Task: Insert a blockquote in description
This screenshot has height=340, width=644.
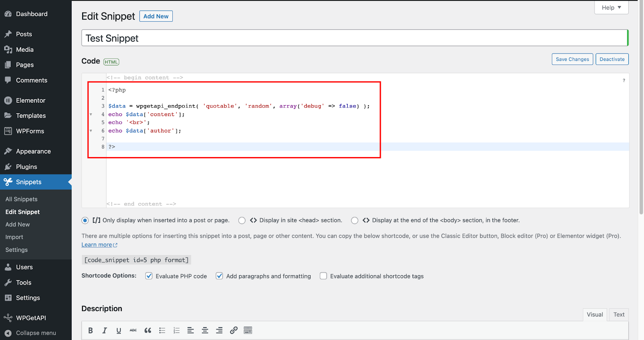Action: (x=148, y=330)
